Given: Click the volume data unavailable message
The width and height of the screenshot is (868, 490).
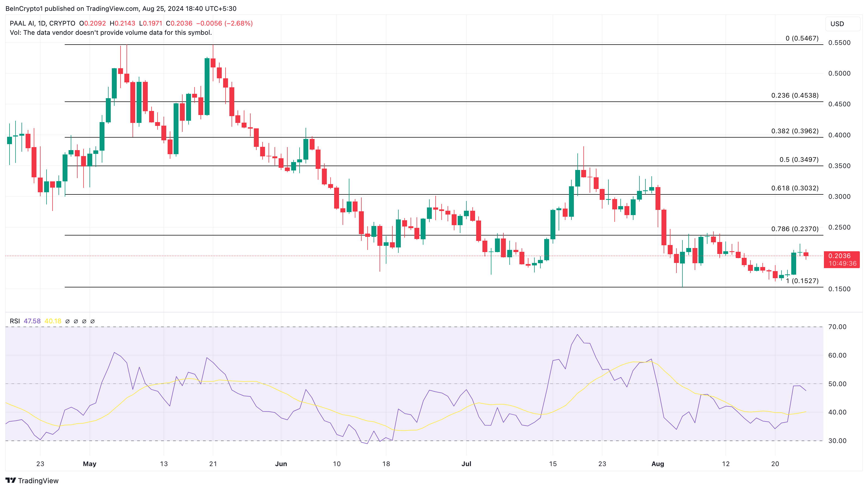Looking at the screenshot, I should pos(111,33).
